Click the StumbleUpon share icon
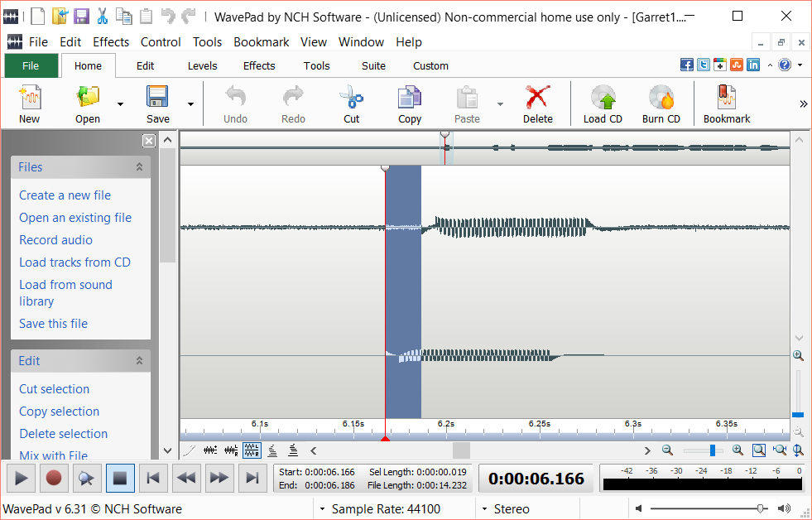 737,65
